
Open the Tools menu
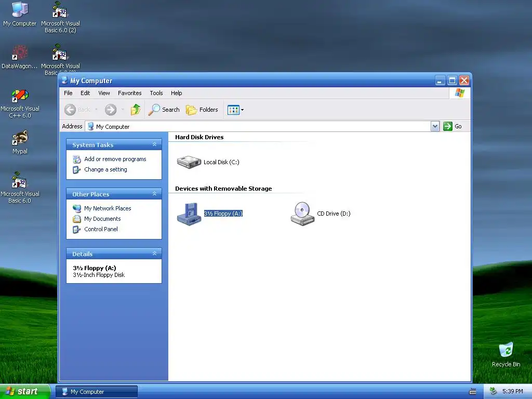(x=156, y=93)
